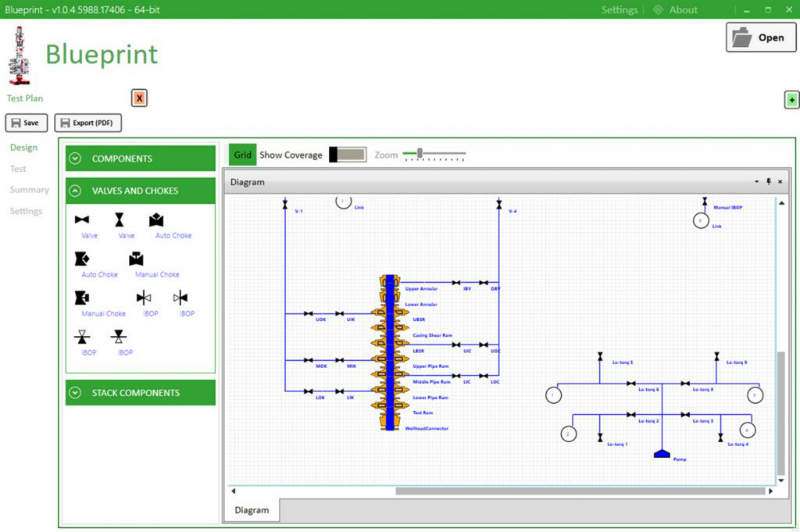Viewport: 800px width, 532px height.
Task: Select the horizontal bowtie Valve component
Action: click(83, 219)
